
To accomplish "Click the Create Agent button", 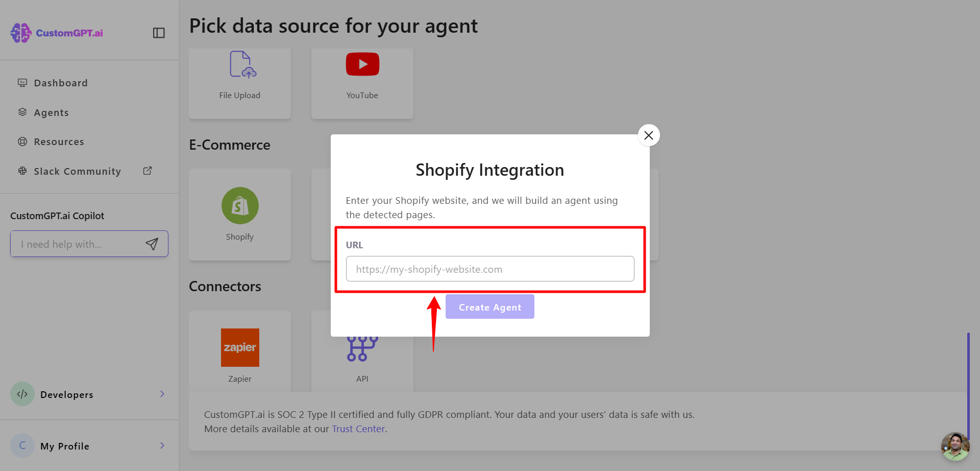I will (x=490, y=307).
